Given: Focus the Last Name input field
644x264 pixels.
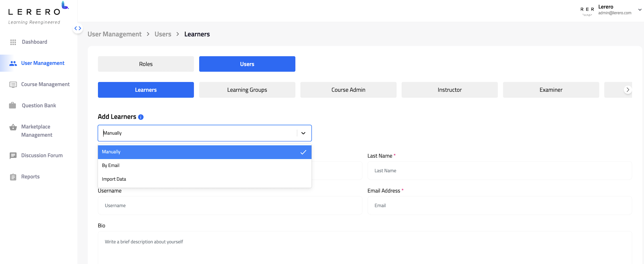Looking at the screenshot, I should click(x=500, y=171).
